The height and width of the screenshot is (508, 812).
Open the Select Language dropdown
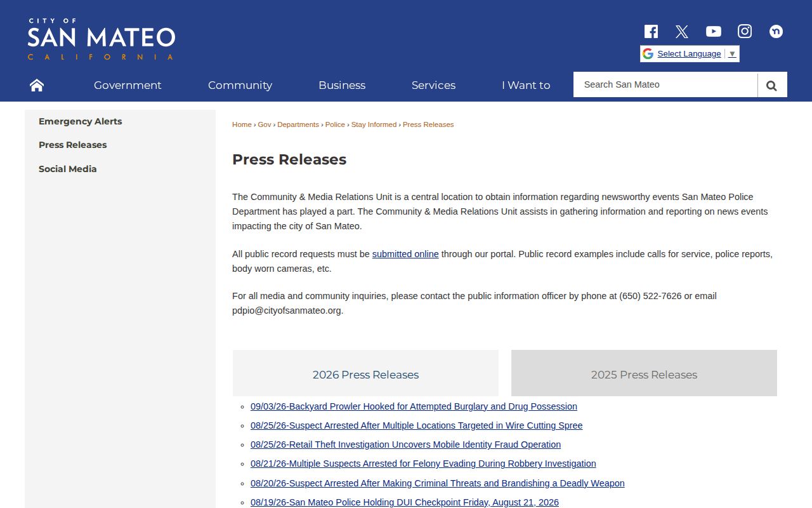click(690, 54)
